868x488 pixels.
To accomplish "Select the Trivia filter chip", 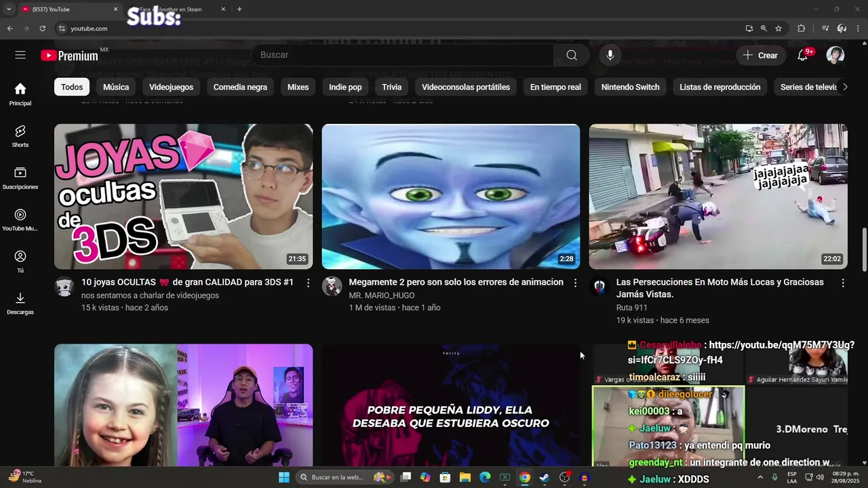I will pos(392,87).
